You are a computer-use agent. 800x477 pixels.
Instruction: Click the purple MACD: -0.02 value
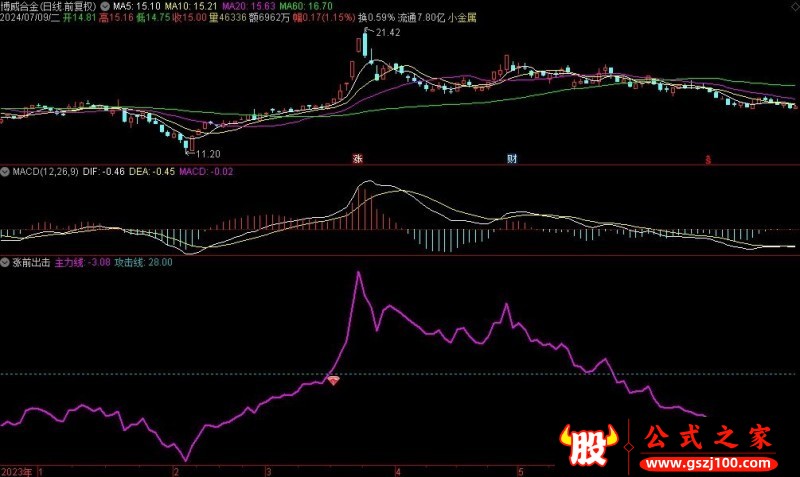click(x=206, y=172)
